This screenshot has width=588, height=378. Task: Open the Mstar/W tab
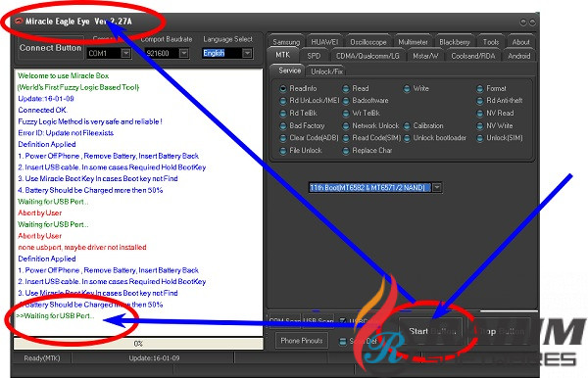pos(425,56)
